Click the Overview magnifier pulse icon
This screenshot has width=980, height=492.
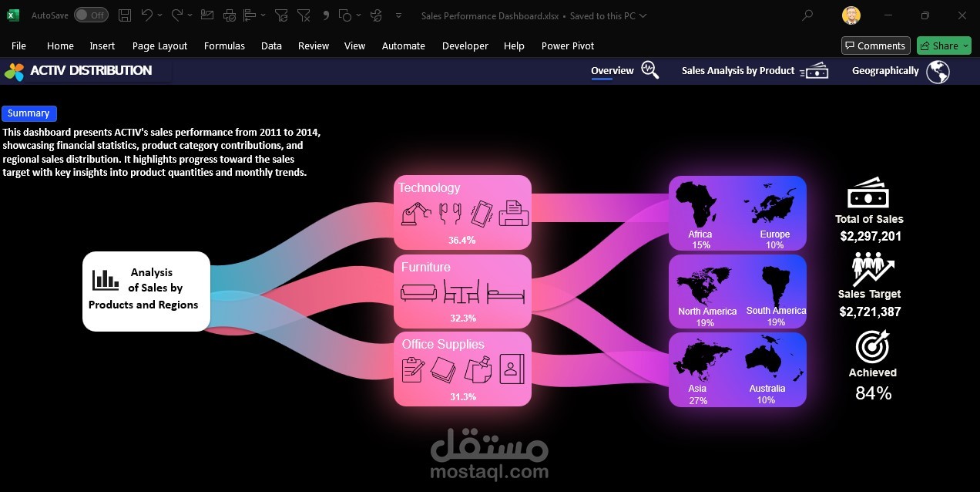coord(649,71)
